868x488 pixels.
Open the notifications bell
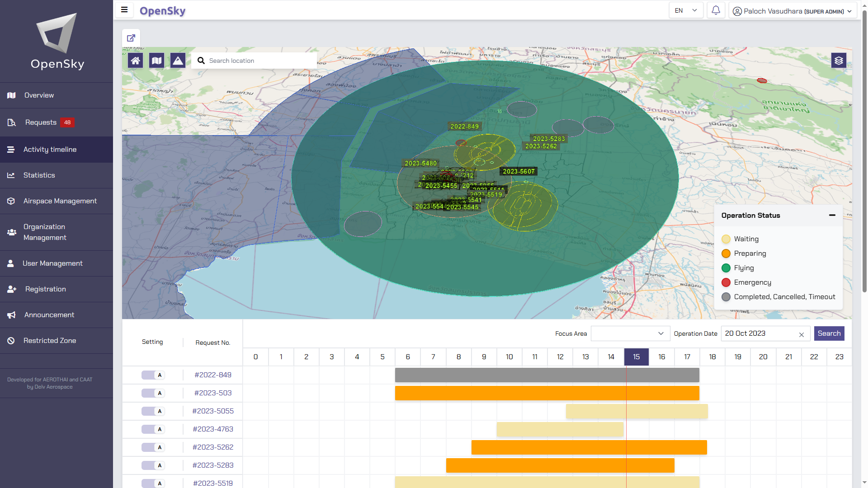tap(716, 10)
